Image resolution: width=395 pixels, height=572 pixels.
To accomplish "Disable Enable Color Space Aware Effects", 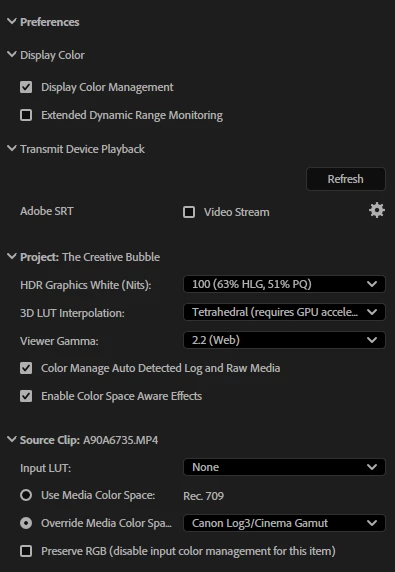I will (x=26, y=396).
